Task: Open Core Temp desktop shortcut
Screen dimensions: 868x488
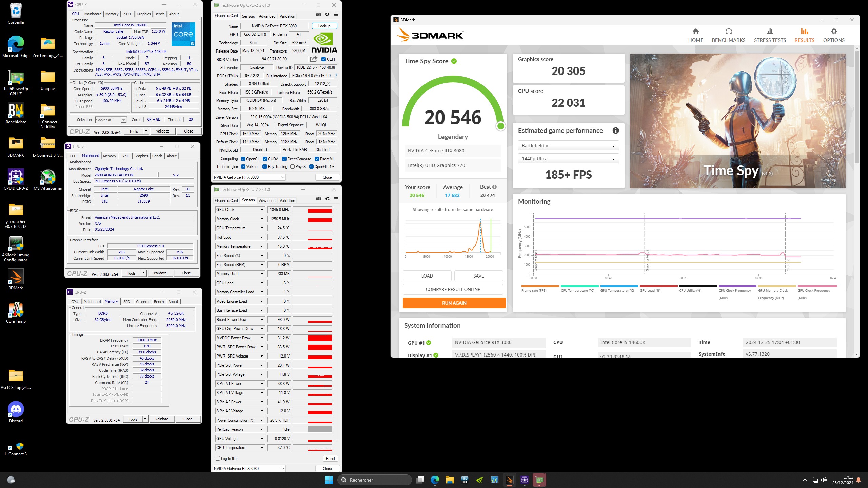Action: click(16, 313)
